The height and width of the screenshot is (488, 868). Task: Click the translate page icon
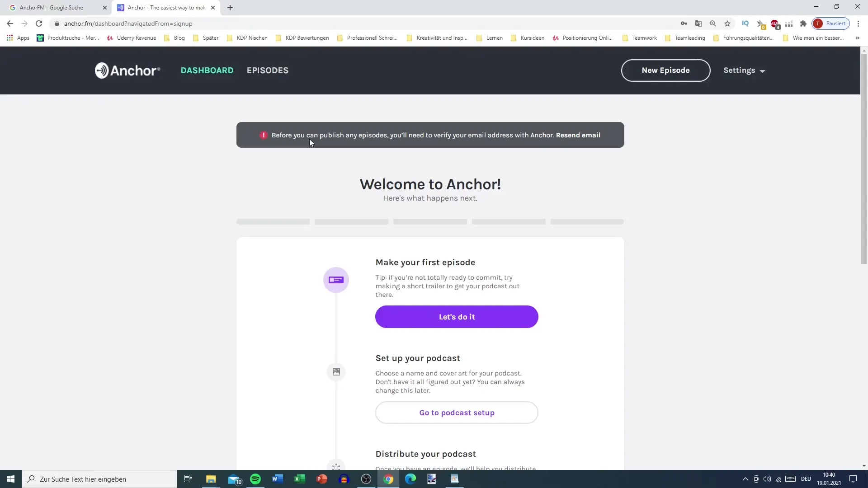[x=698, y=23]
